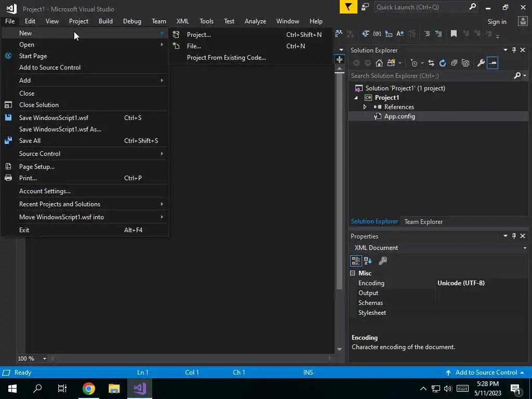The height and width of the screenshot is (399, 532).
Task: Click Home icon in Solution Explorer toolbar
Action: point(379,63)
